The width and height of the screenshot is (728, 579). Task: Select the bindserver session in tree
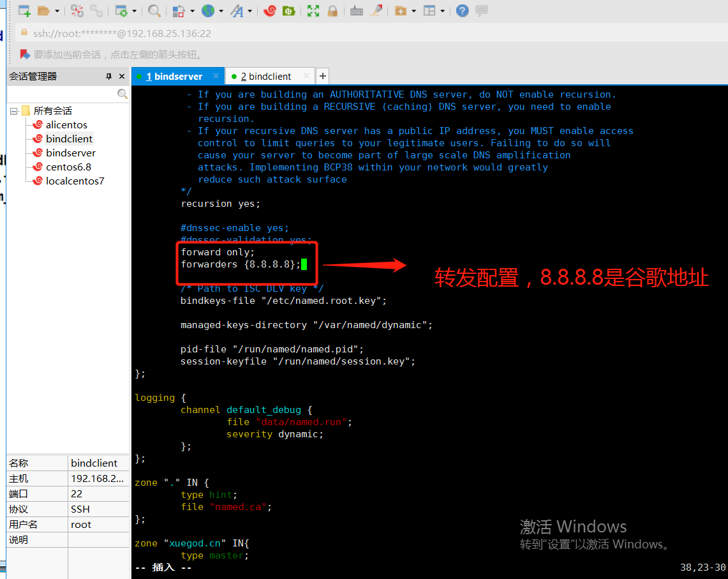coord(71,153)
